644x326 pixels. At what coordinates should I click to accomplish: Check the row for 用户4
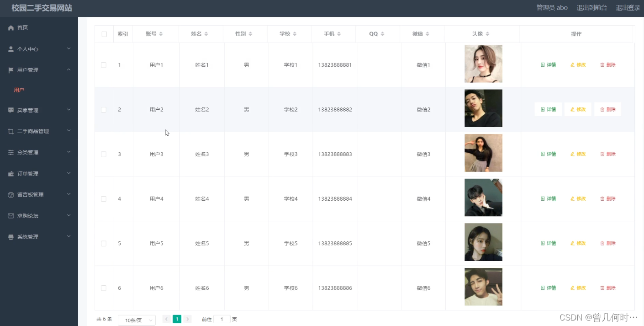(x=104, y=199)
